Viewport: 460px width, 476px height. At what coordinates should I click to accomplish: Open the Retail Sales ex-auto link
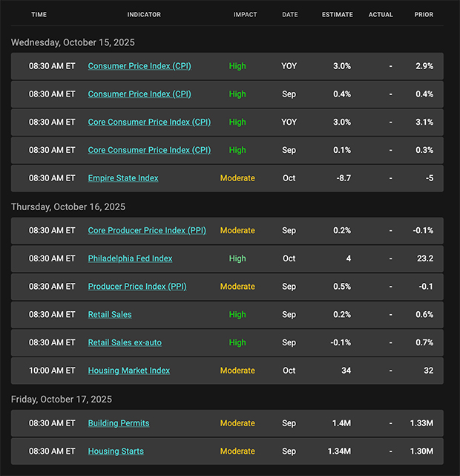tap(125, 343)
